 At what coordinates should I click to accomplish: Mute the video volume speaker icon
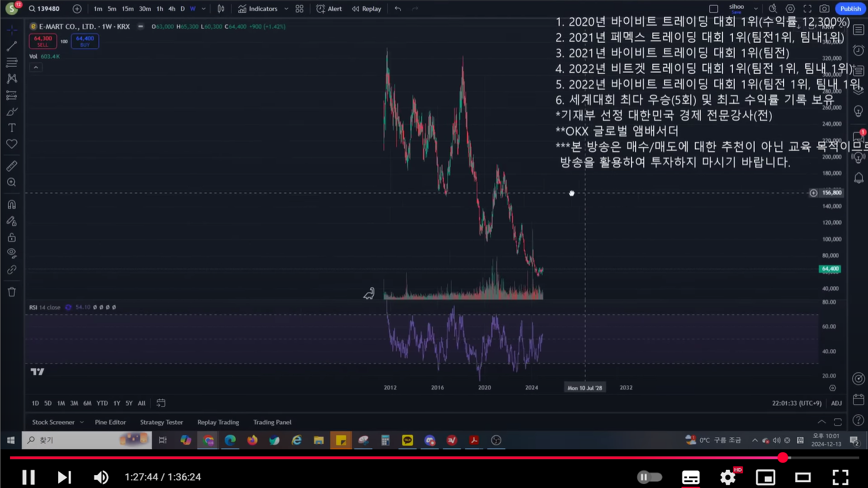101,477
